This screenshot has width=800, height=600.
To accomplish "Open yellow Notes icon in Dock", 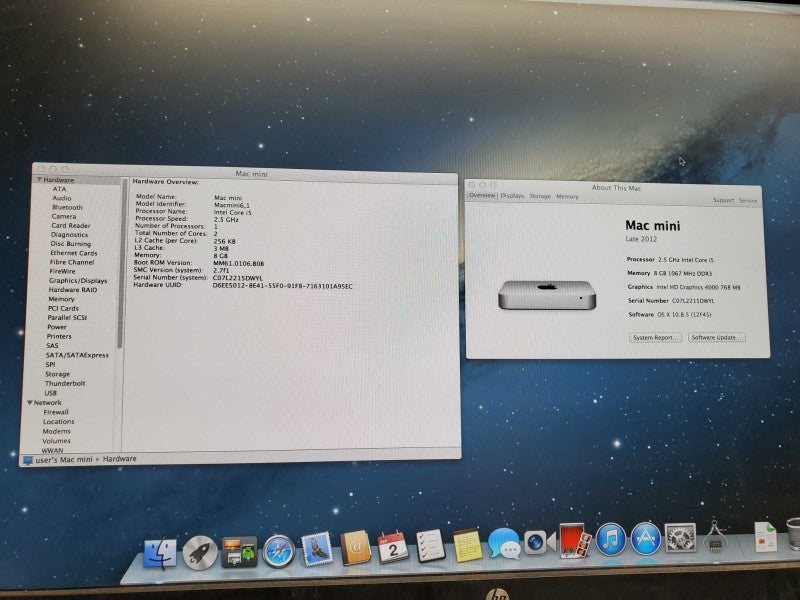I will [467, 545].
